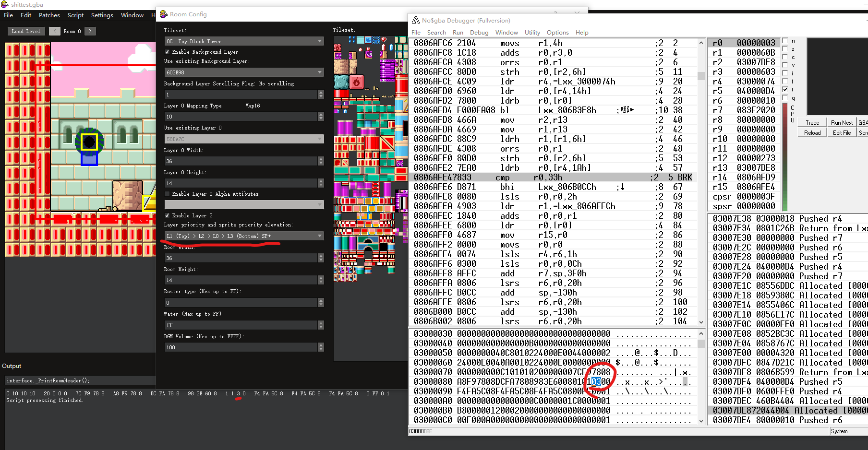Click the Run Next button
The height and width of the screenshot is (450, 868).
click(841, 122)
